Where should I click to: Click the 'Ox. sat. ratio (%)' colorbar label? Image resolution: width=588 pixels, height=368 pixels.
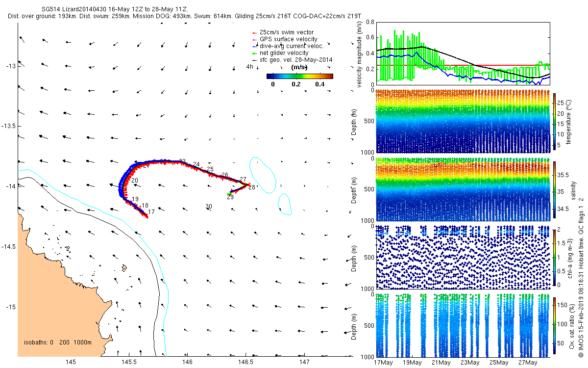tap(572, 325)
